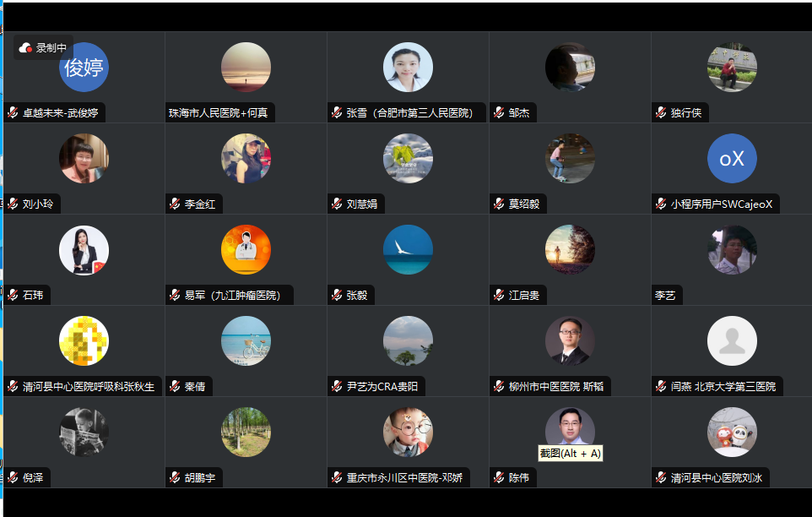Click the white bird on blue avatar

pos(408,250)
